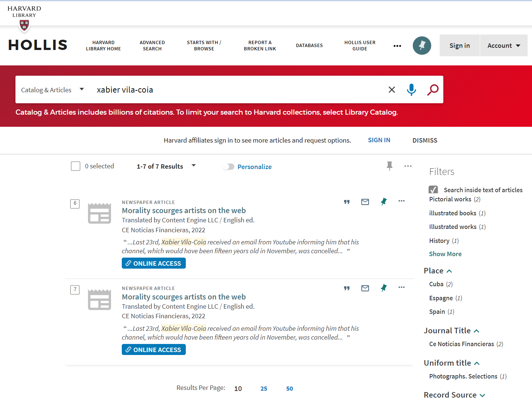Email result 7 with envelope icon

(x=365, y=288)
